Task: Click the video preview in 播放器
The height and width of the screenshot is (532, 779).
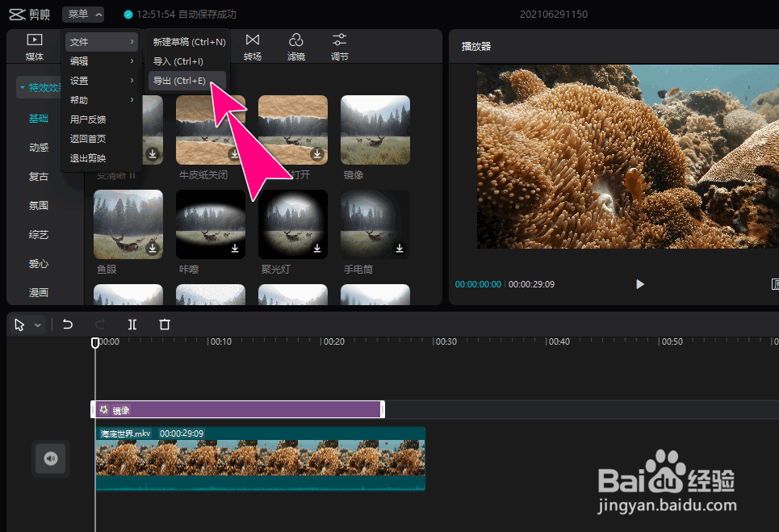Action: coord(628,157)
